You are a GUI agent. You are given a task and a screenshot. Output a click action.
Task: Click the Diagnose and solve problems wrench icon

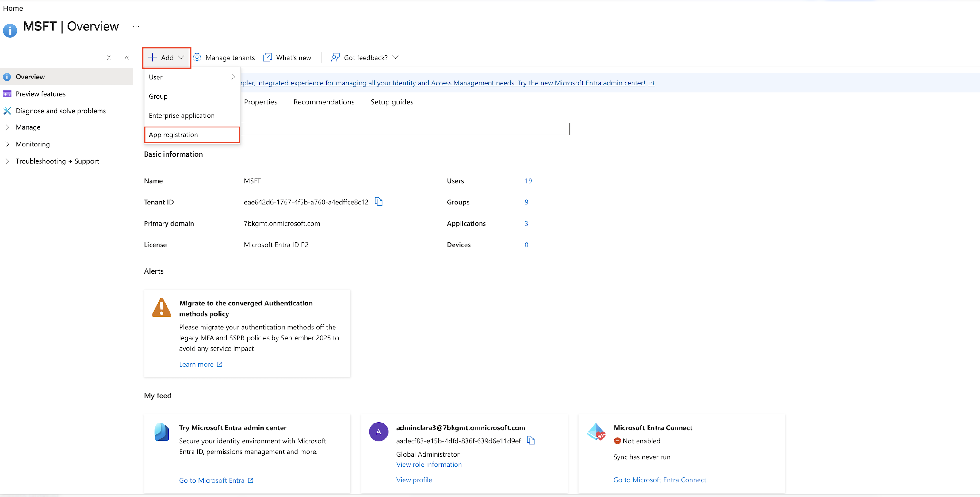[x=7, y=111]
